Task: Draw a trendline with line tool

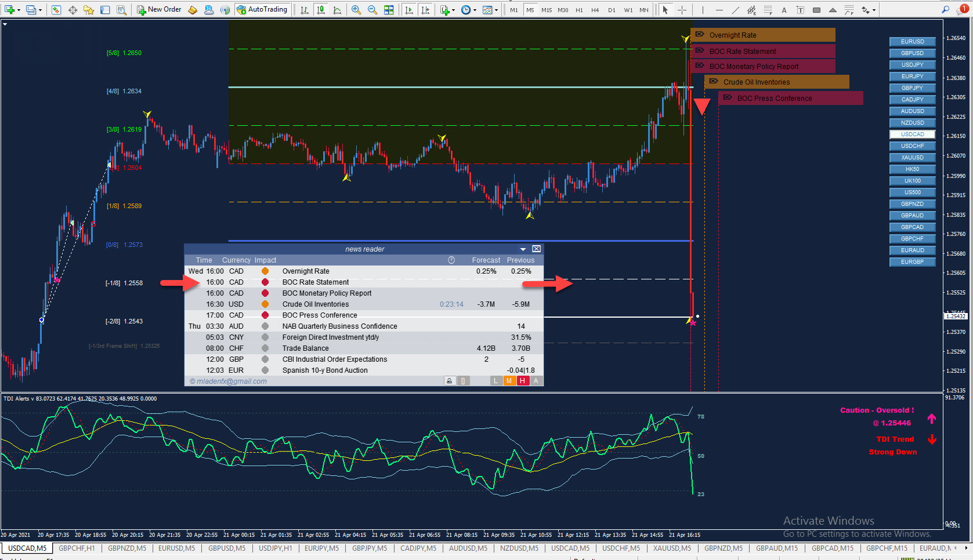Action: click(736, 10)
